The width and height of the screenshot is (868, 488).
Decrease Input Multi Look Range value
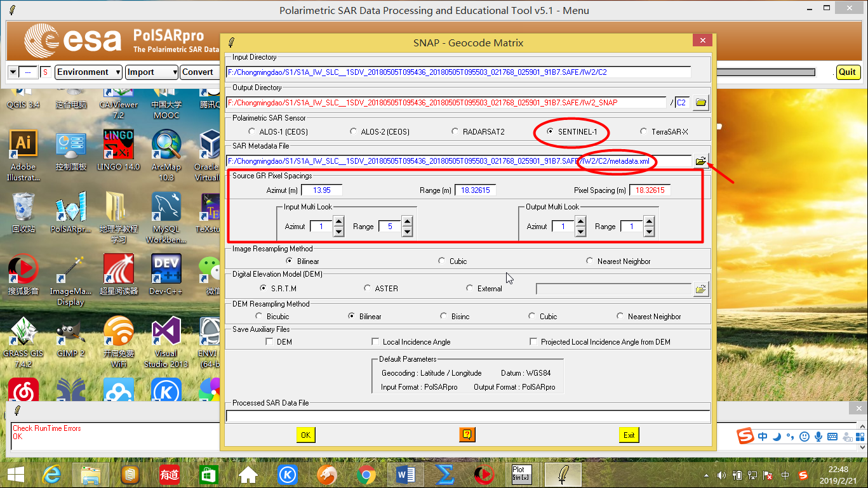(407, 231)
